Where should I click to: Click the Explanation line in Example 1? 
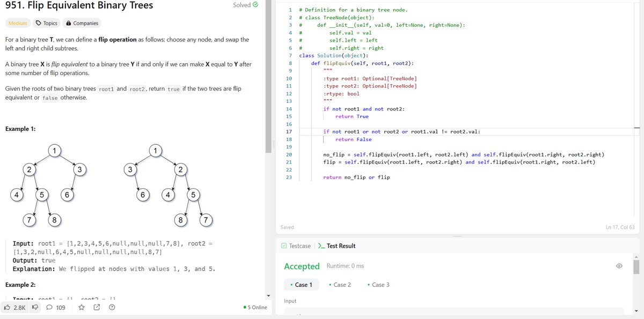(x=114, y=269)
